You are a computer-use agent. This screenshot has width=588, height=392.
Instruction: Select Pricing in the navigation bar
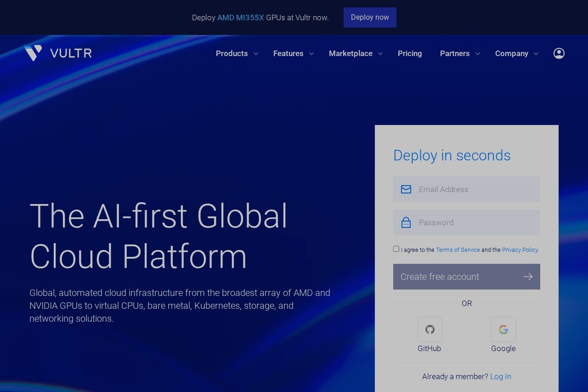[410, 53]
